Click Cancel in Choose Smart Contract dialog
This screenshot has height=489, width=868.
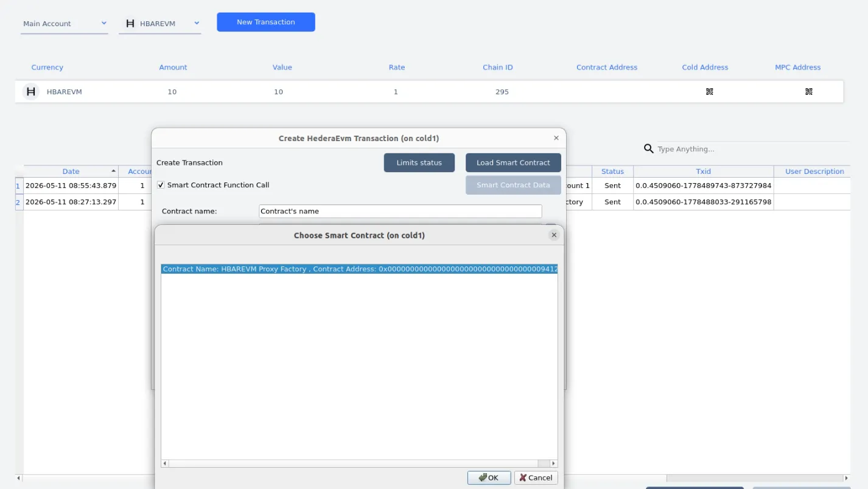(536, 477)
